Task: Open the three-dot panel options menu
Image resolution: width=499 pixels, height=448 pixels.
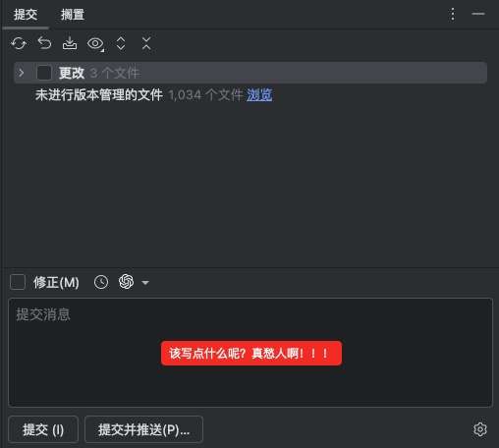Action: pos(453,14)
